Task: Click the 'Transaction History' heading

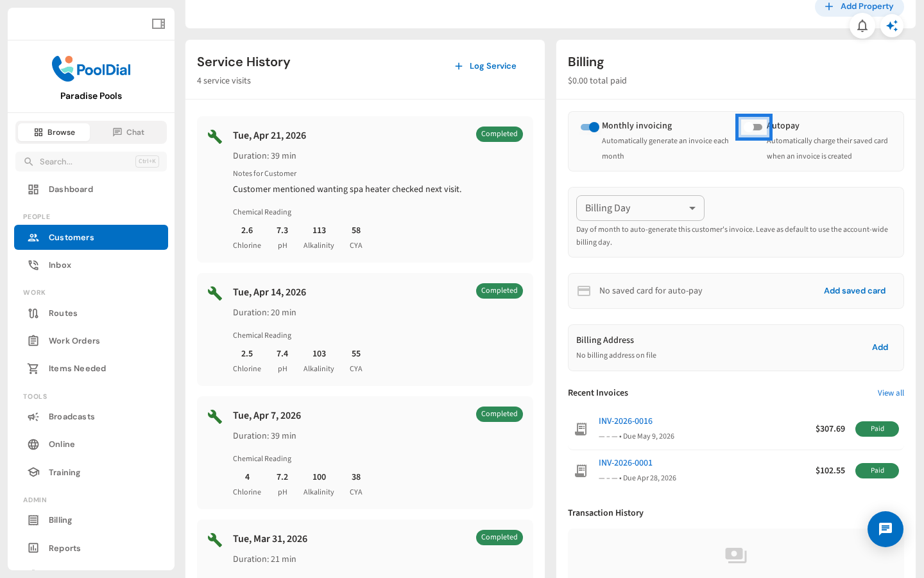Action: point(606,513)
